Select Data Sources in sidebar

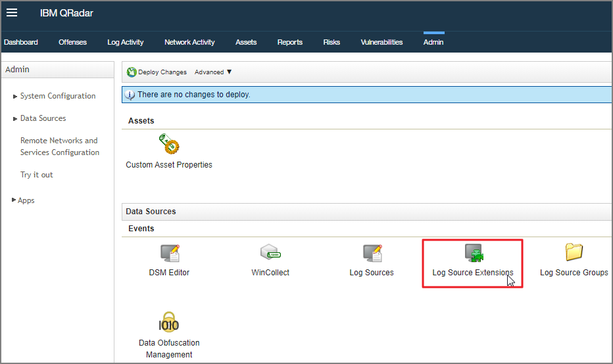[x=43, y=118]
